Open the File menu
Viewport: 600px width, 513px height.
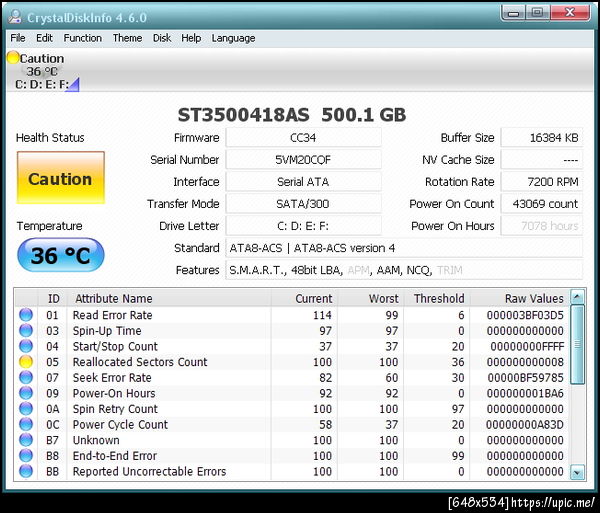(18, 38)
